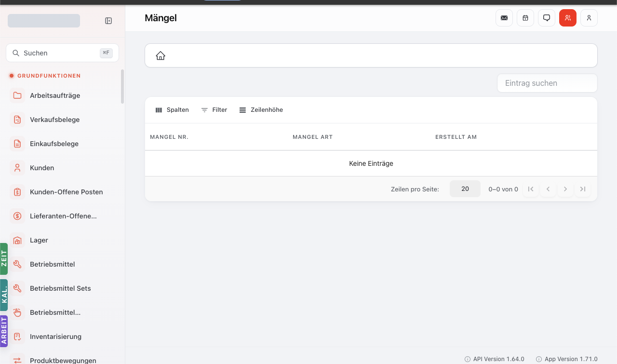Click the Inventarisierung checklist icon
Image resolution: width=617 pixels, height=364 pixels.
pos(17,337)
